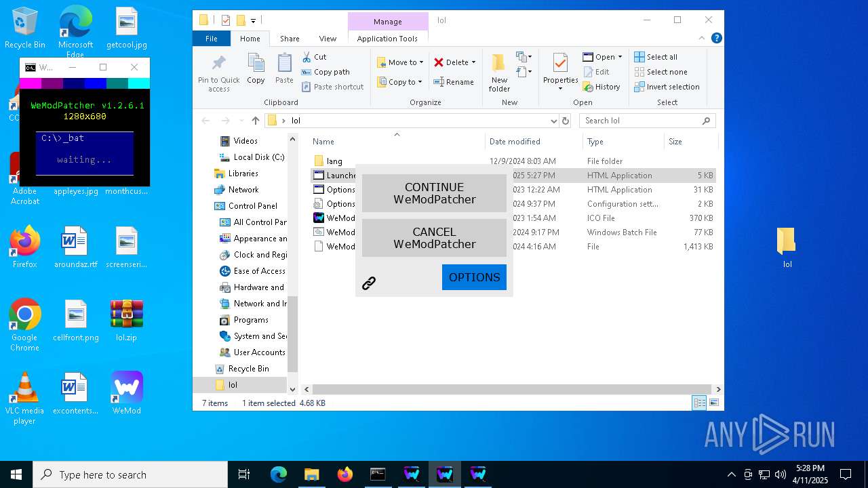Click the chain link icon in patcher dialog
The width and height of the screenshot is (868, 488).
click(x=369, y=283)
